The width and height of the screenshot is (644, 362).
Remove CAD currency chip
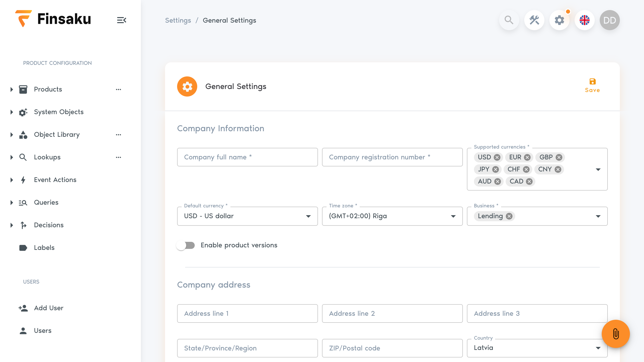click(529, 182)
